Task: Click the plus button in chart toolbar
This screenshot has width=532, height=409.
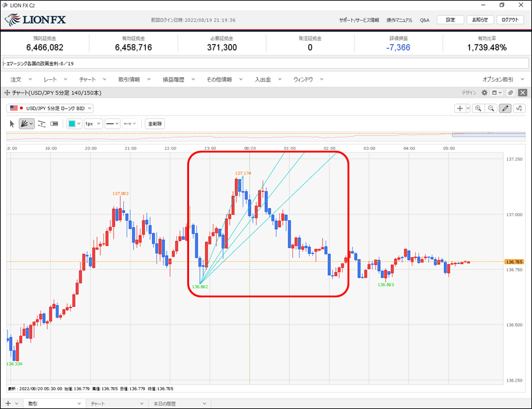Action: click(x=460, y=108)
